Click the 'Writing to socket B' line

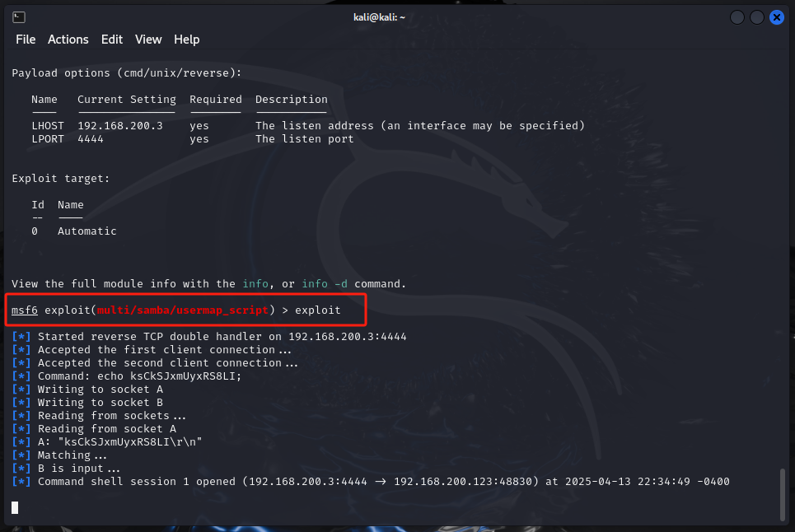(87, 402)
